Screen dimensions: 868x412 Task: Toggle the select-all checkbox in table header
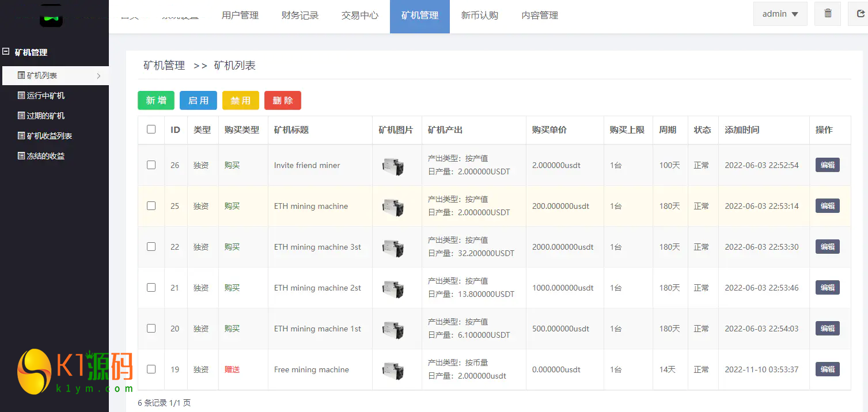pyautogui.click(x=151, y=129)
